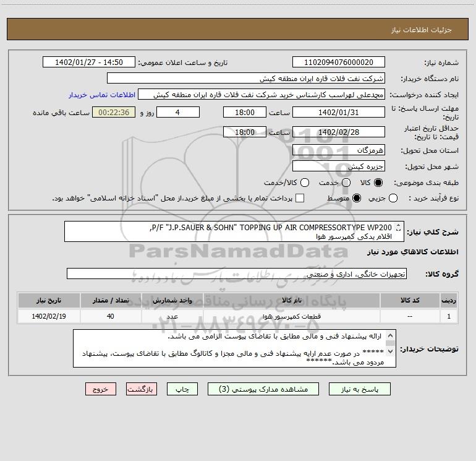Click the date cell 1402/02/19

point(49,316)
